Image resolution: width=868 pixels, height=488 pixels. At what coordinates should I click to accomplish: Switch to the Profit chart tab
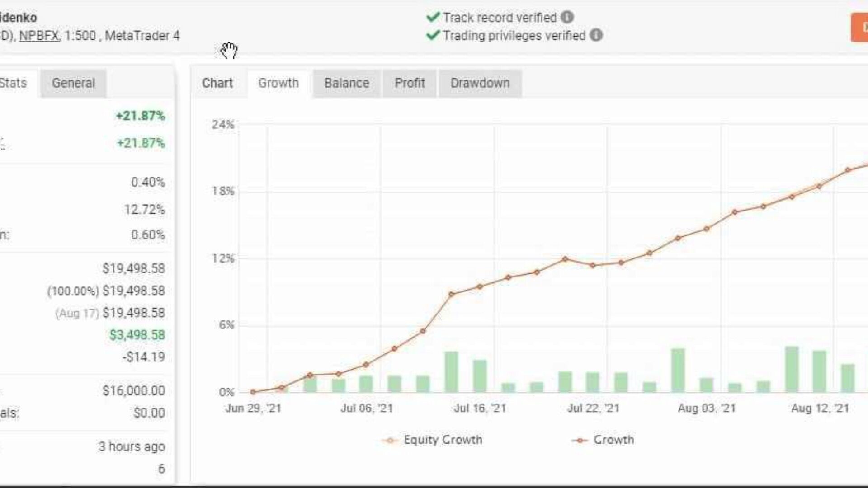click(x=410, y=83)
